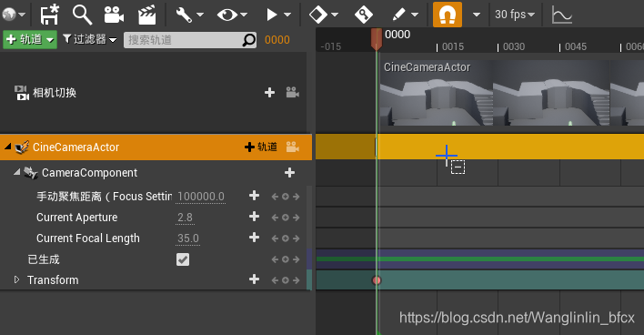
Task: Edit the Current Focal Length 35.0 value
Action: point(188,239)
